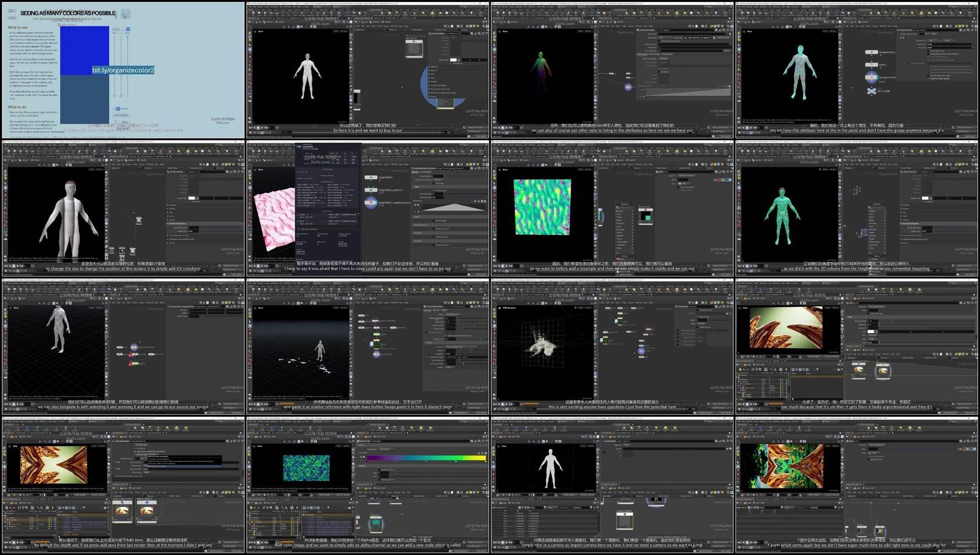This screenshot has width=980, height=555.
Task: Click the 'SEEING AS MANY COLORS AS POSSIBLE' title
Action: [68, 13]
